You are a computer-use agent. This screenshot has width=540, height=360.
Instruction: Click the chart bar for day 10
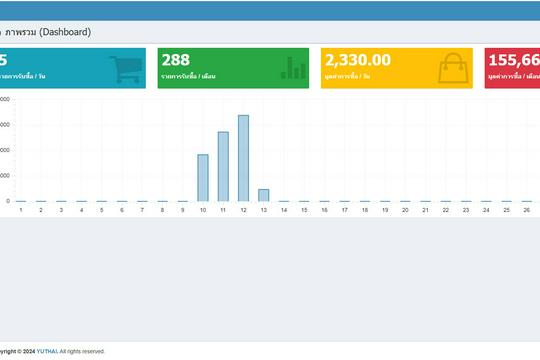(x=203, y=178)
